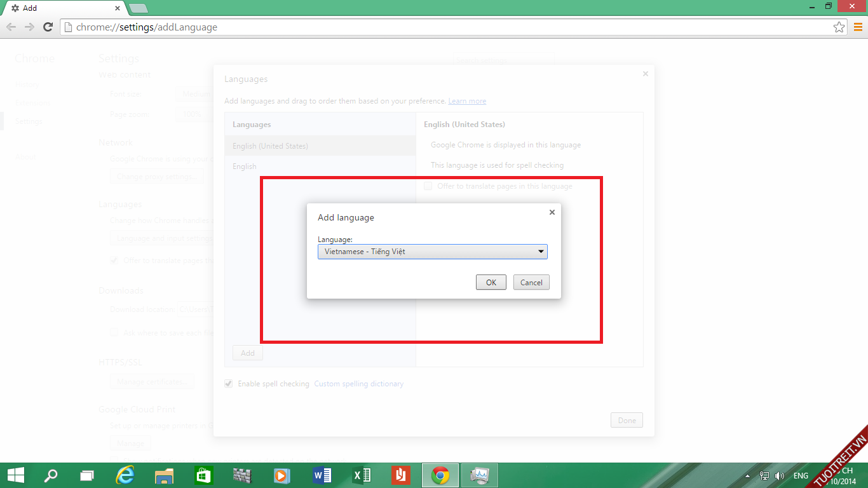Open Windows Store from the taskbar
Screen dimensions: 868x488
click(x=204, y=475)
